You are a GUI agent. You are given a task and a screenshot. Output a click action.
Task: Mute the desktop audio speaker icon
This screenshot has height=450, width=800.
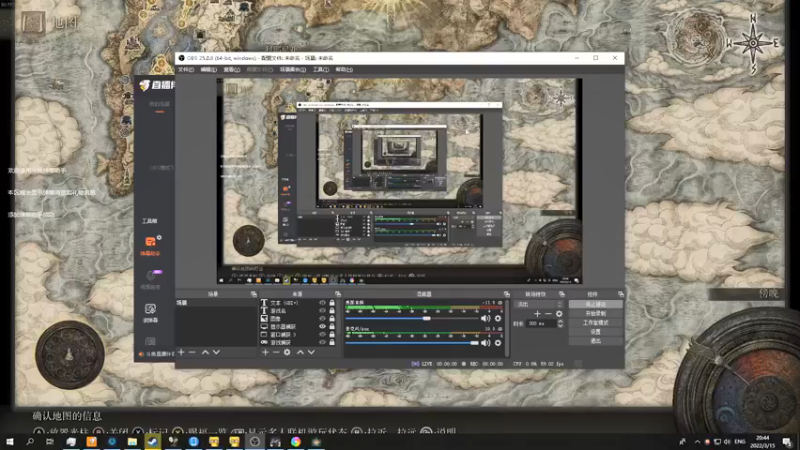[x=485, y=318]
